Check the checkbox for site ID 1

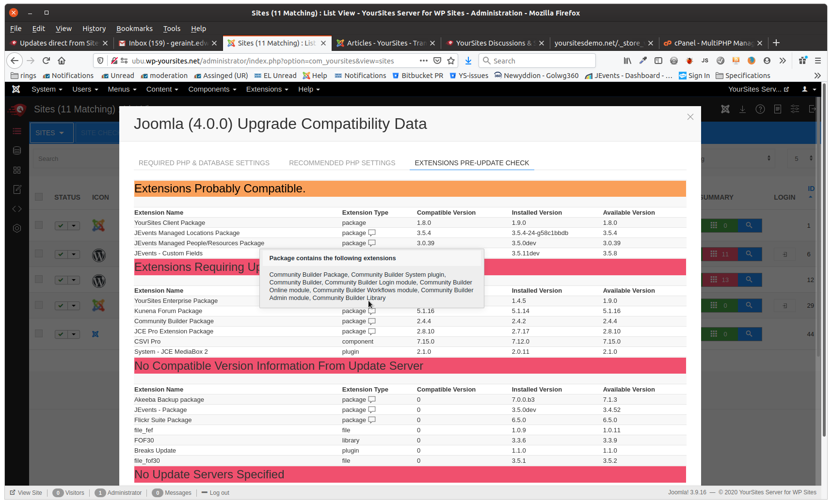[39, 225]
